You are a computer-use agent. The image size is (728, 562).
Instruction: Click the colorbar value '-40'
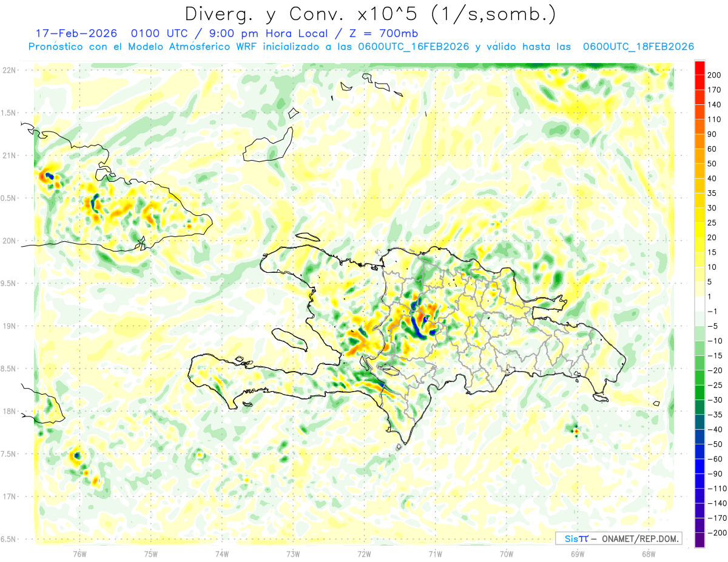715,430
